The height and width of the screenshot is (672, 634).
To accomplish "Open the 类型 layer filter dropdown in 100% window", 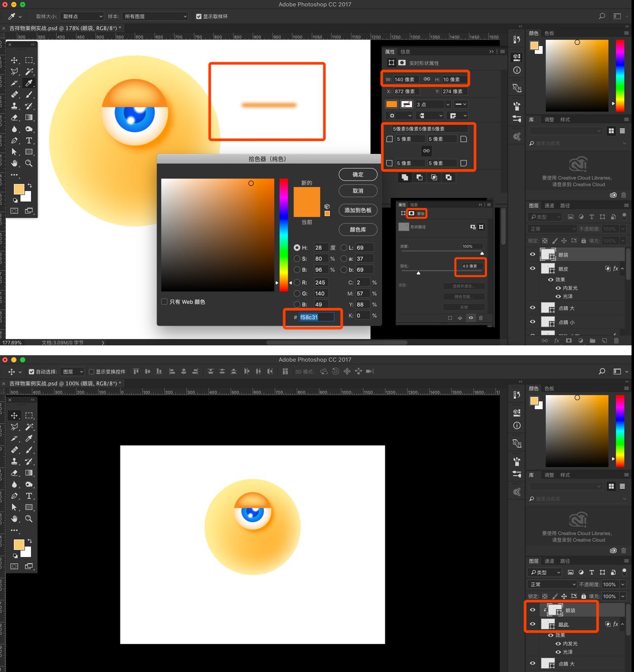I will 545,572.
